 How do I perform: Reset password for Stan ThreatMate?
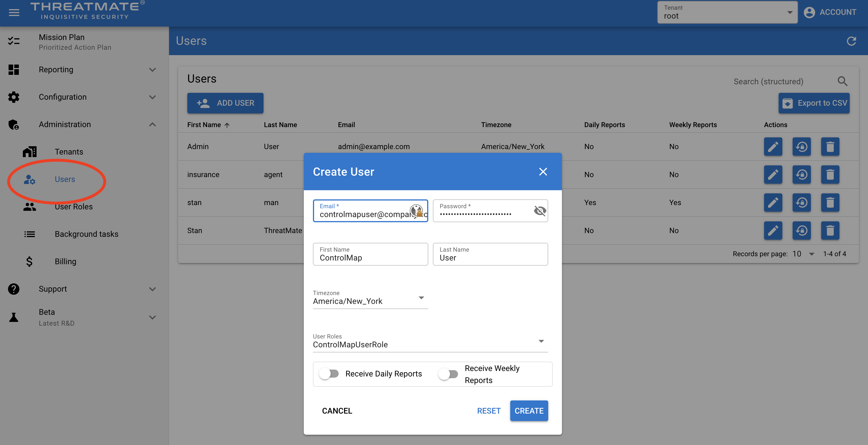[x=802, y=230]
